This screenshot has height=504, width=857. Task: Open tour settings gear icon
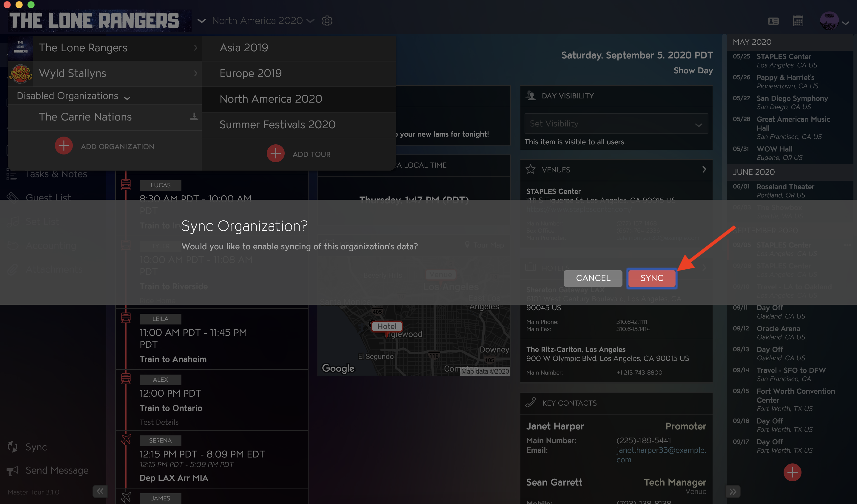[327, 21]
